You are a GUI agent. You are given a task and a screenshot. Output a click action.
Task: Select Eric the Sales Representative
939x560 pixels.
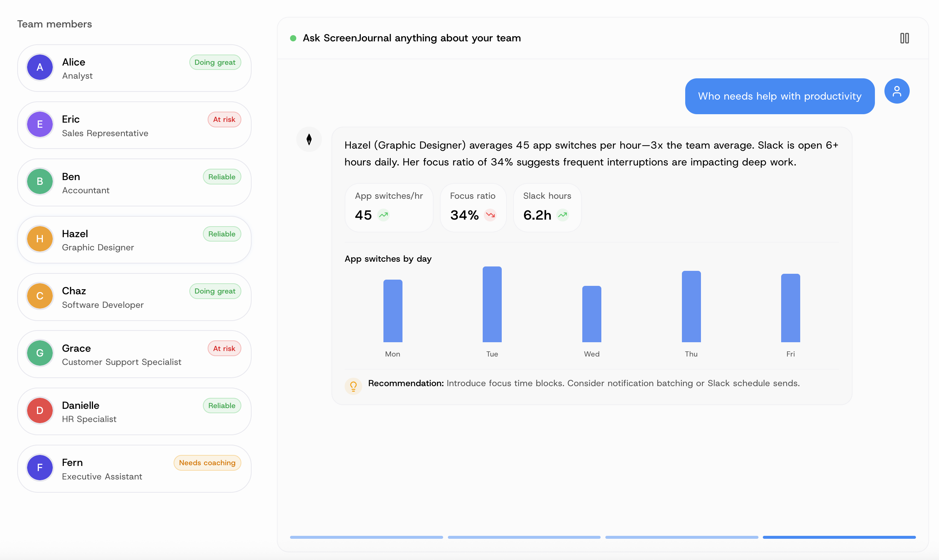[134, 125]
